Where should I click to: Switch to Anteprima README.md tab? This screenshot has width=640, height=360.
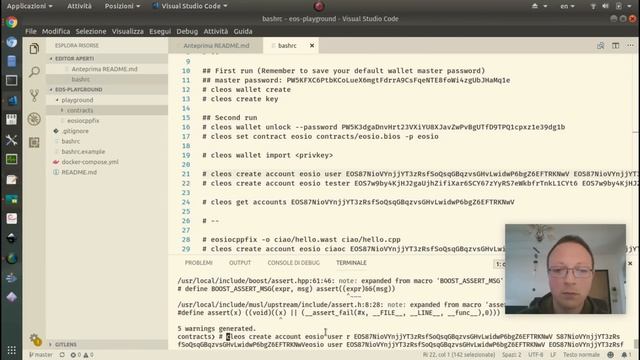click(x=216, y=45)
